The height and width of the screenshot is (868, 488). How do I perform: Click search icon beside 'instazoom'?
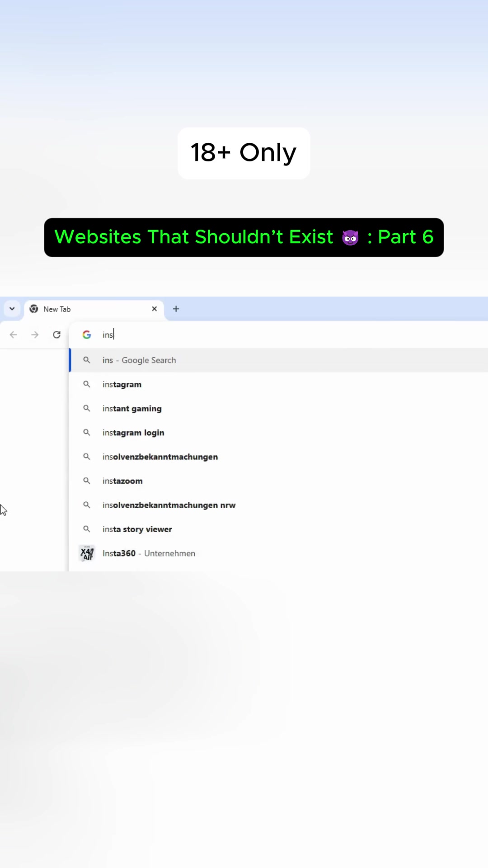(87, 481)
